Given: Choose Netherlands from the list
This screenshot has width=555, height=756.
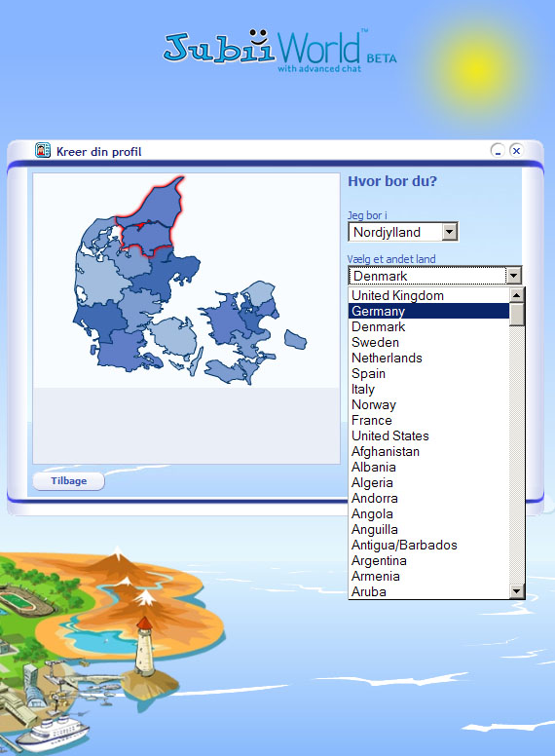Looking at the screenshot, I should click(428, 358).
